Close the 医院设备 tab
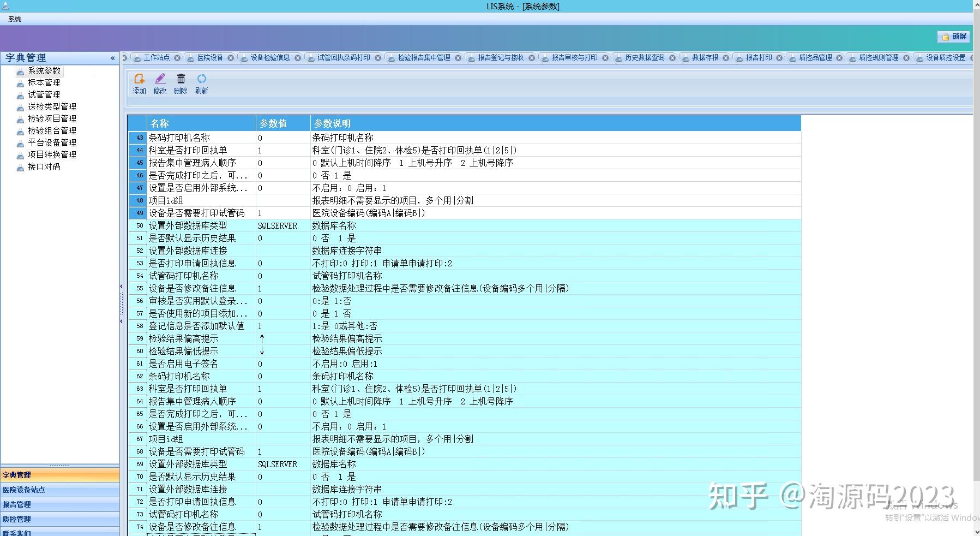The width and height of the screenshot is (980, 536). [x=231, y=57]
